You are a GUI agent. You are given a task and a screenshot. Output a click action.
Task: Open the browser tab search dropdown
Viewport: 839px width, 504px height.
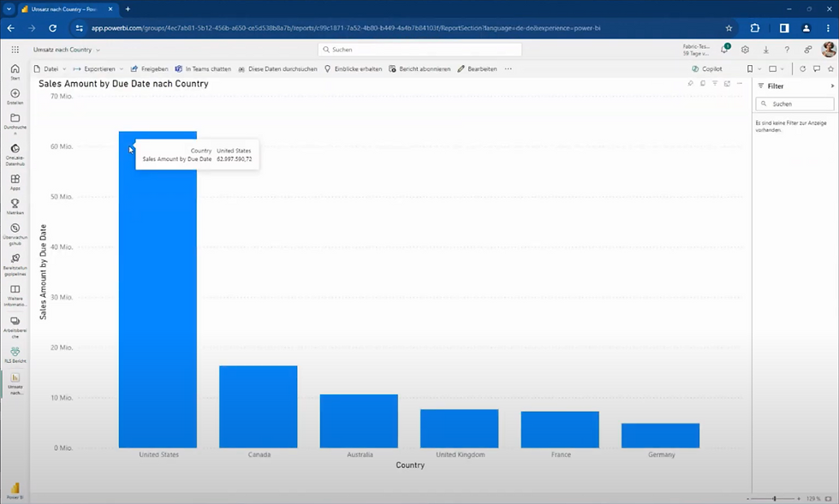click(9, 9)
